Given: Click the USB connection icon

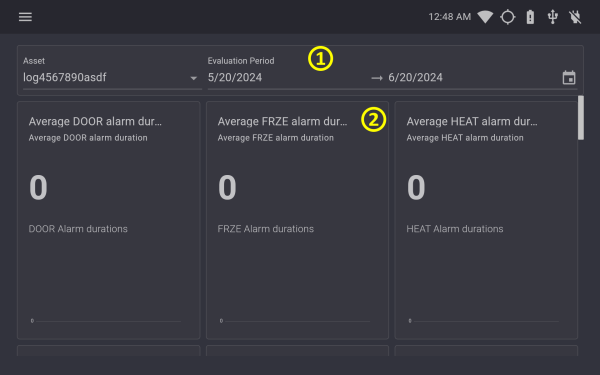Looking at the screenshot, I should click(x=553, y=17).
